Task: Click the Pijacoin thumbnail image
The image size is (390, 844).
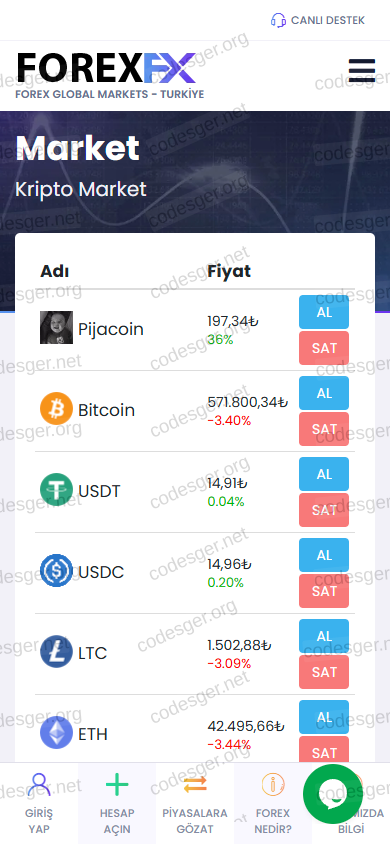Action: coord(56,328)
